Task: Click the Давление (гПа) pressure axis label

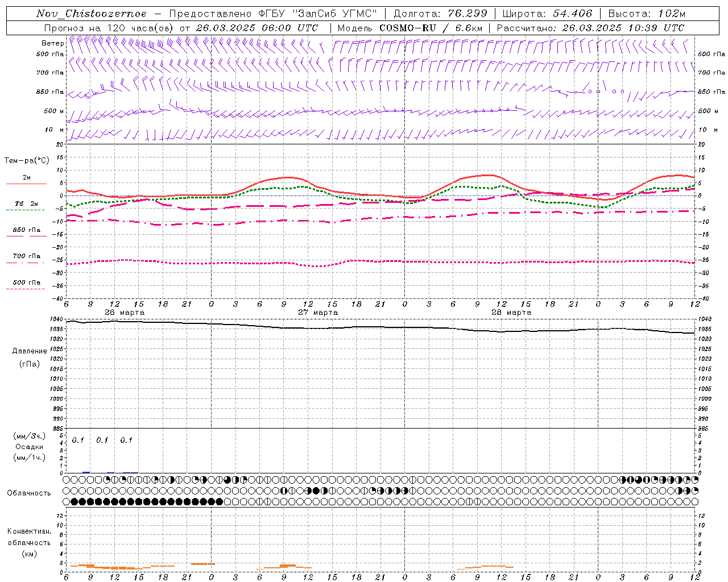Action: [26, 357]
